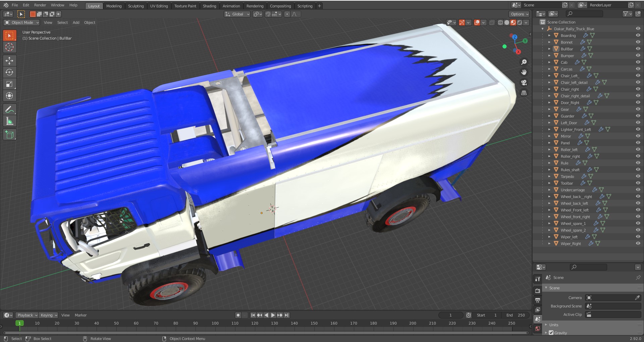
Task: Open the Options dropdown in viewport header
Action: [x=519, y=14]
